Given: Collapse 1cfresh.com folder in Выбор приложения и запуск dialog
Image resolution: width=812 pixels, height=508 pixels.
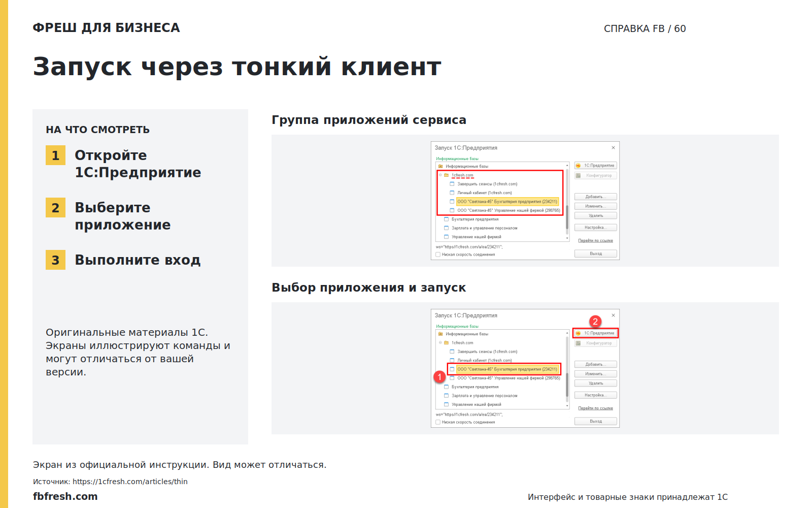Looking at the screenshot, I should (440, 342).
